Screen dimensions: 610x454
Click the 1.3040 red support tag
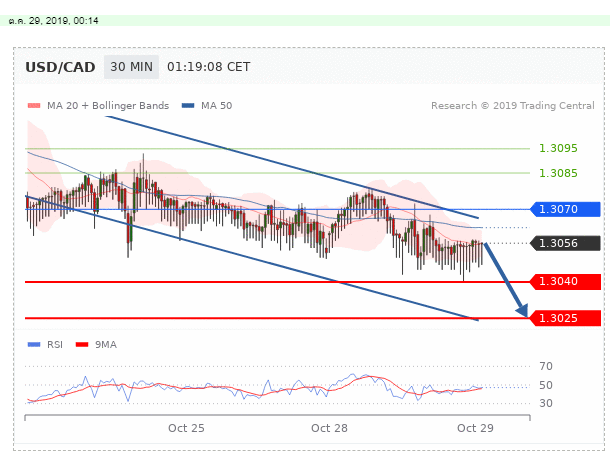click(x=565, y=281)
